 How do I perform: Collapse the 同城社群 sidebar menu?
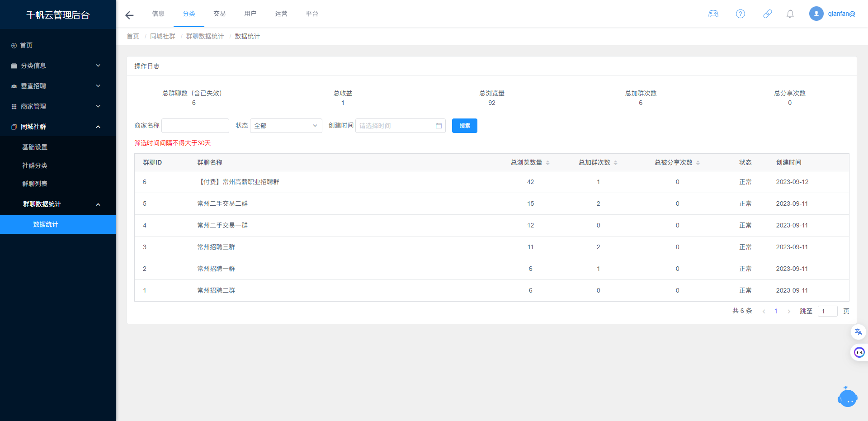click(x=58, y=127)
